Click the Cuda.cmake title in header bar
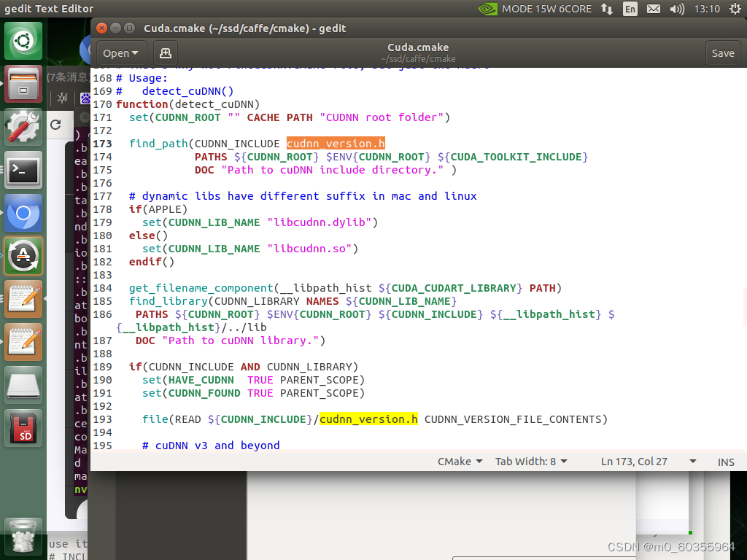 [418, 47]
